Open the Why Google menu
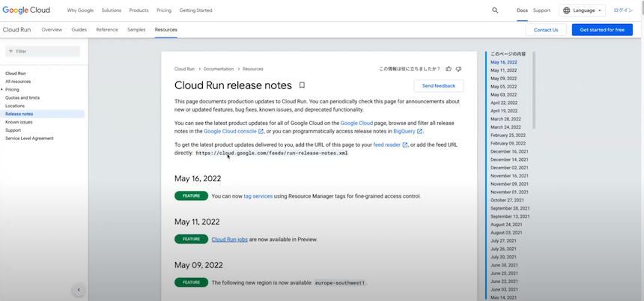 point(81,10)
